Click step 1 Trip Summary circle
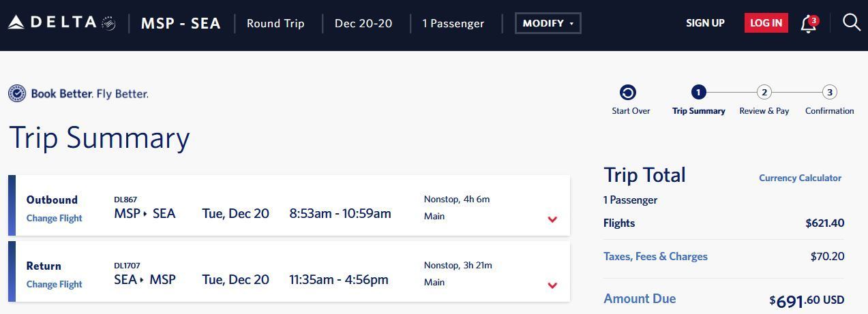The height and width of the screenshot is (314, 868). coord(698,92)
